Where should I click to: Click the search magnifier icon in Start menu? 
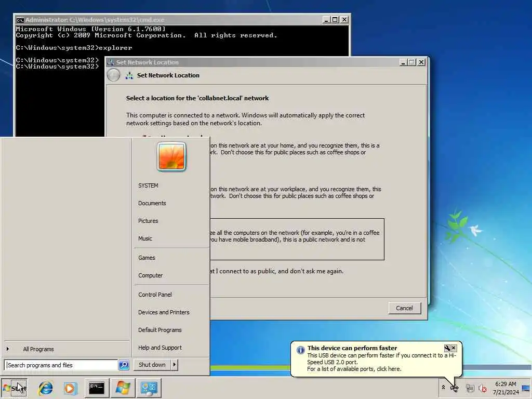(124, 365)
